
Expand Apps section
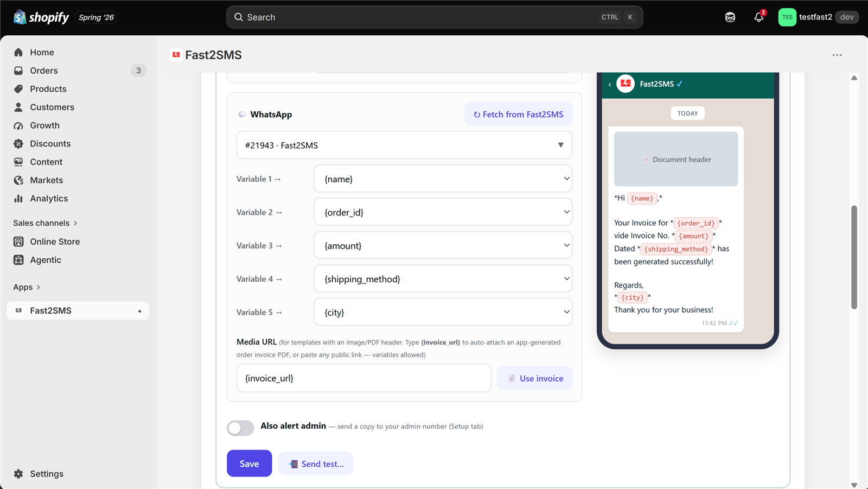pyautogui.click(x=27, y=287)
